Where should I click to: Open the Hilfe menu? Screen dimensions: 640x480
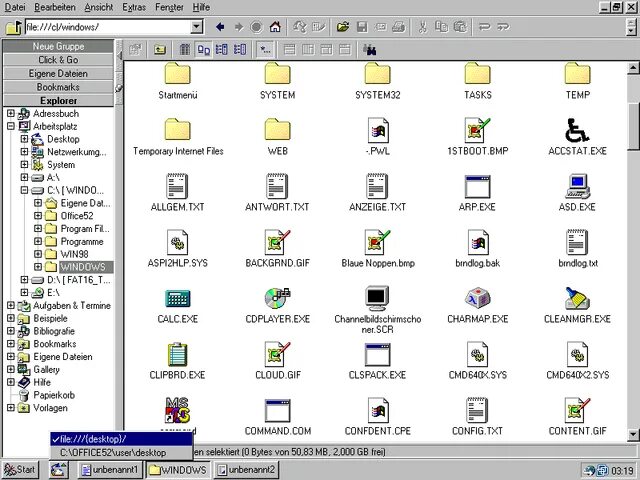[x=201, y=7]
